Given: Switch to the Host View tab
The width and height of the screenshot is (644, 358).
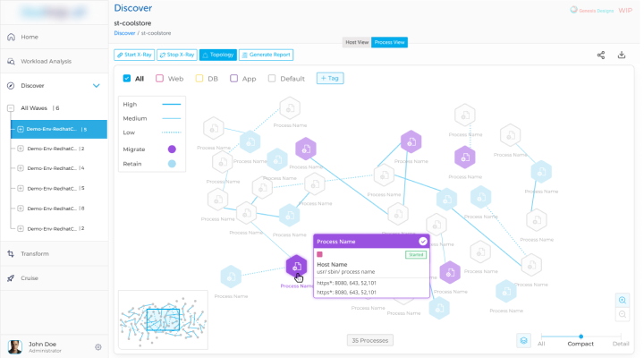Looking at the screenshot, I should (x=356, y=42).
